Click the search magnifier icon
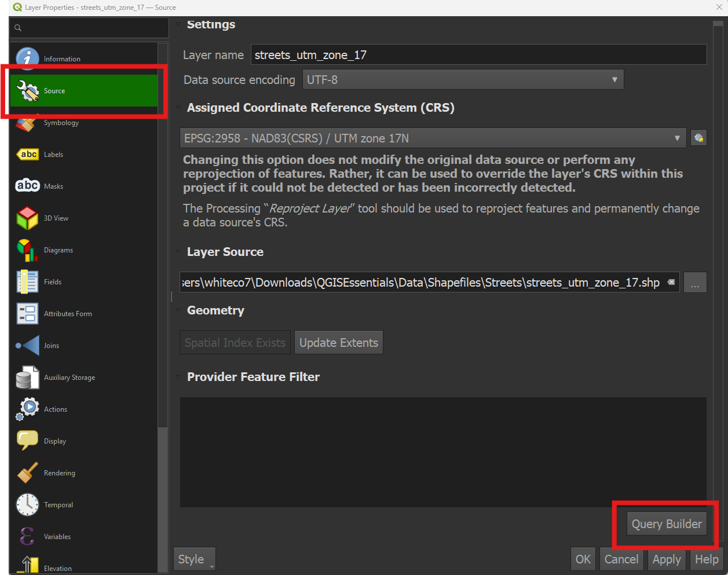The height and width of the screenshot is (575, 728). 18,28
